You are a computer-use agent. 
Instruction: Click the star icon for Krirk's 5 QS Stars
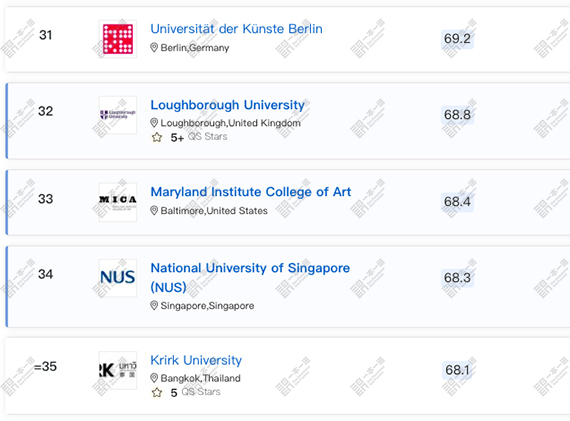click(x=157, y=393)
